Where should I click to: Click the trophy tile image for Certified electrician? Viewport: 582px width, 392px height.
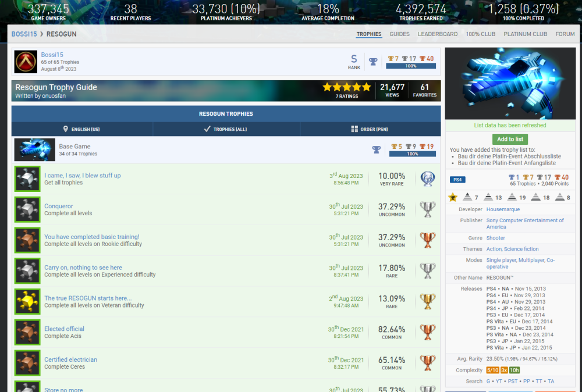pos(27,363)
